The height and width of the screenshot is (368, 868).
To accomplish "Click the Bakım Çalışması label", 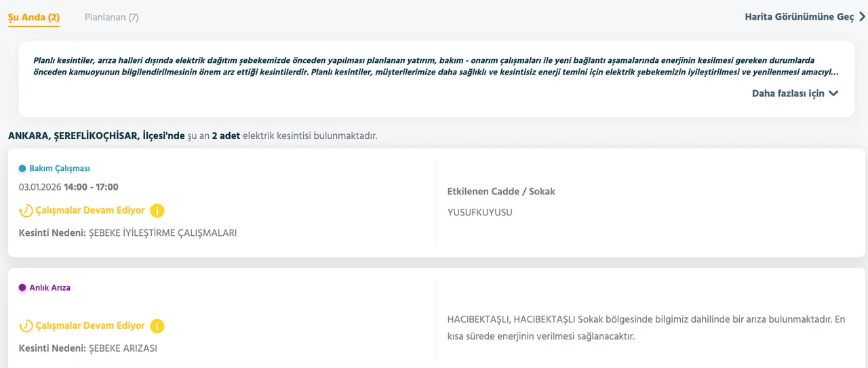I will click(x=60, y=169).
